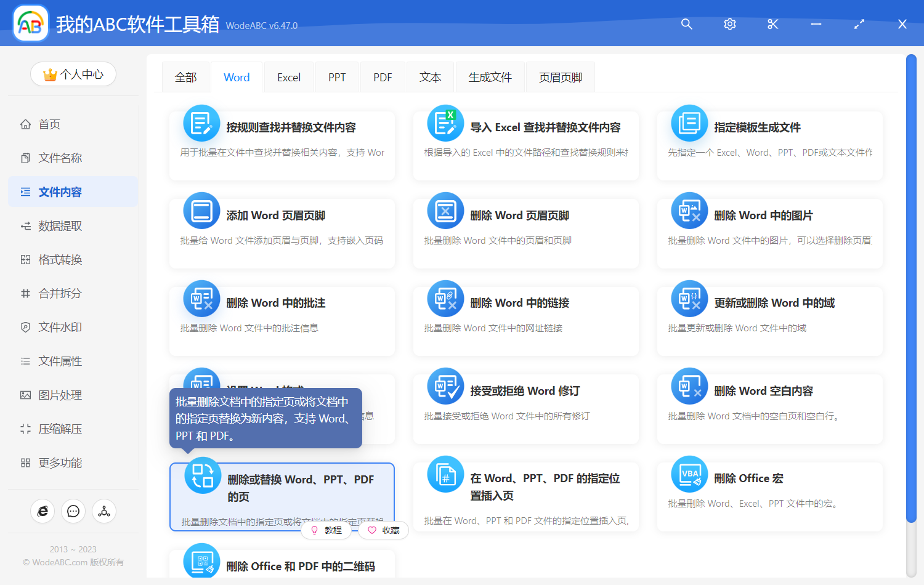Viewport: 924px width, 585px height.
Task: Click the Internet Explorer icon in sidebar bottom
Action: click(43, 511)
